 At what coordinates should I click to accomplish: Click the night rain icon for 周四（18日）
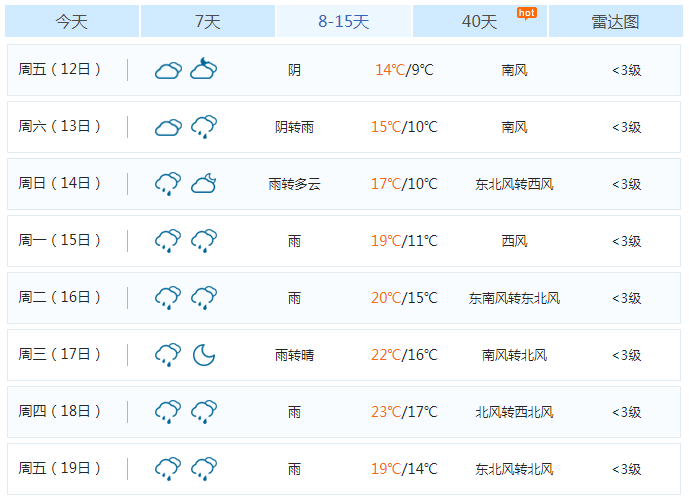click(x=204, y=412)
